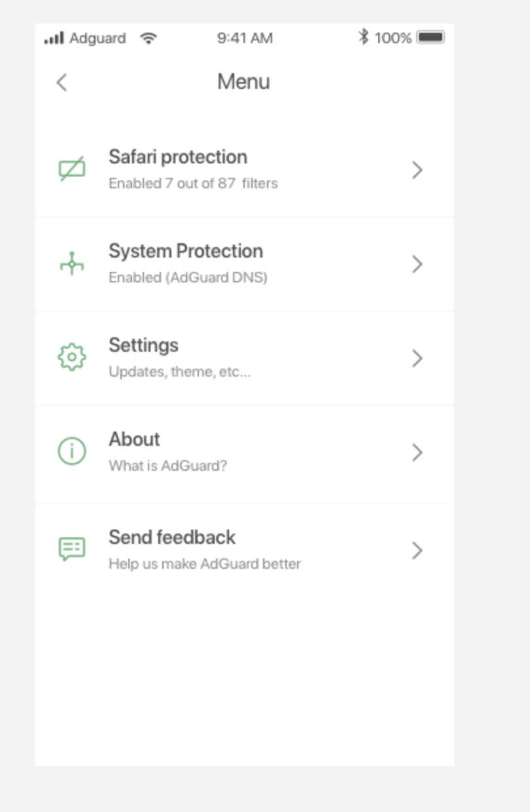Open System Protection via its arrow
Screen dimensions: 530x812
coord(417,263)
